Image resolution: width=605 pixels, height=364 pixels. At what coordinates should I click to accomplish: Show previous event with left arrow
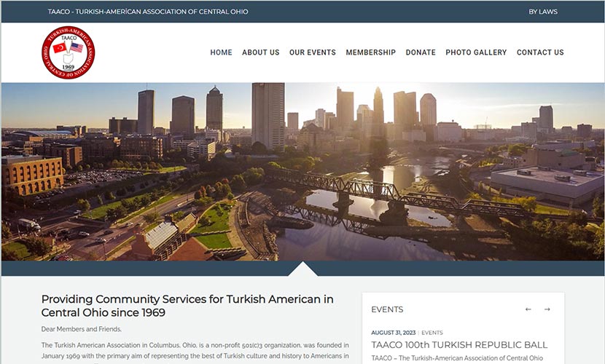[x=528, y=309]
